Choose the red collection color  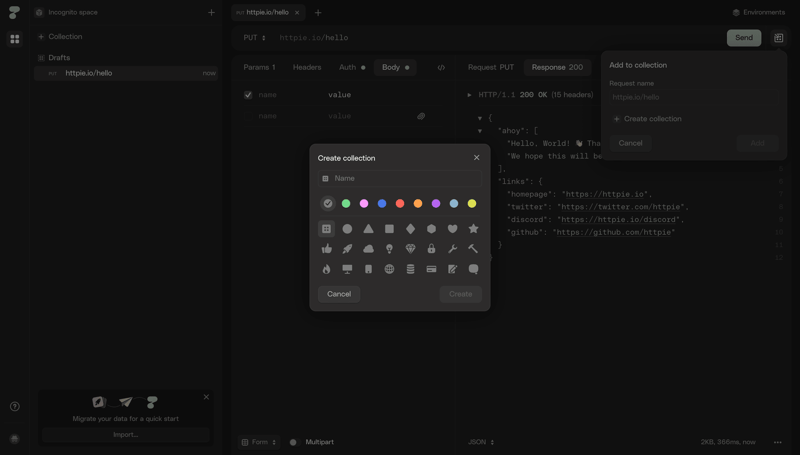coord(400,204)
